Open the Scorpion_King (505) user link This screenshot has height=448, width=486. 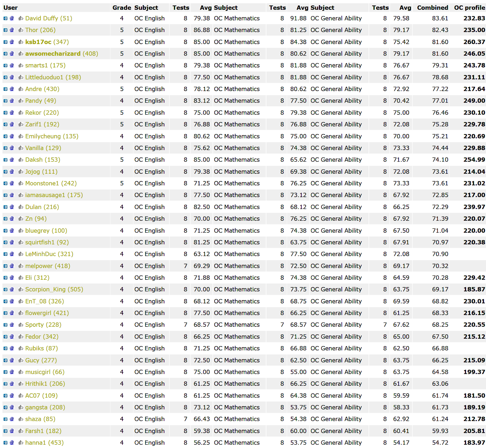coord(54,289)
